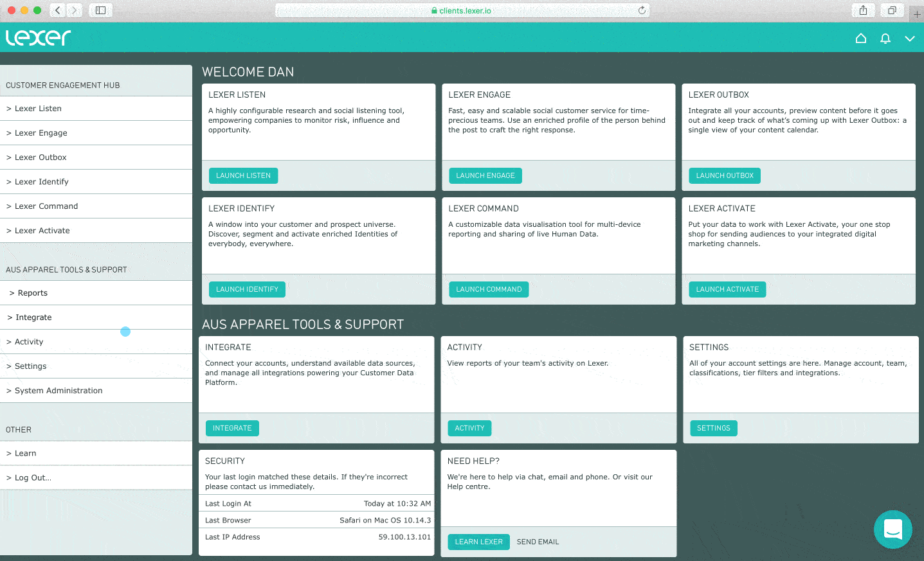Open Lexer Identify in sidebar
The image size is (924, 561).
(96, 182)
